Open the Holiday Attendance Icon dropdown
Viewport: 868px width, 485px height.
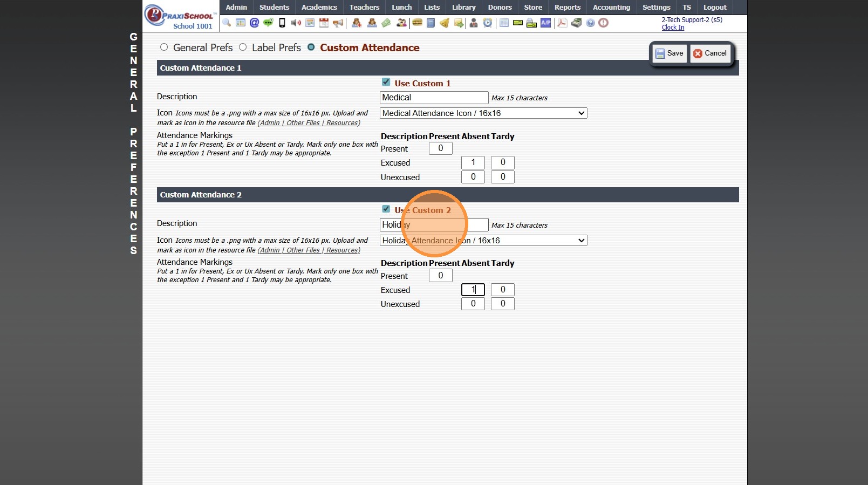[483, 241]
